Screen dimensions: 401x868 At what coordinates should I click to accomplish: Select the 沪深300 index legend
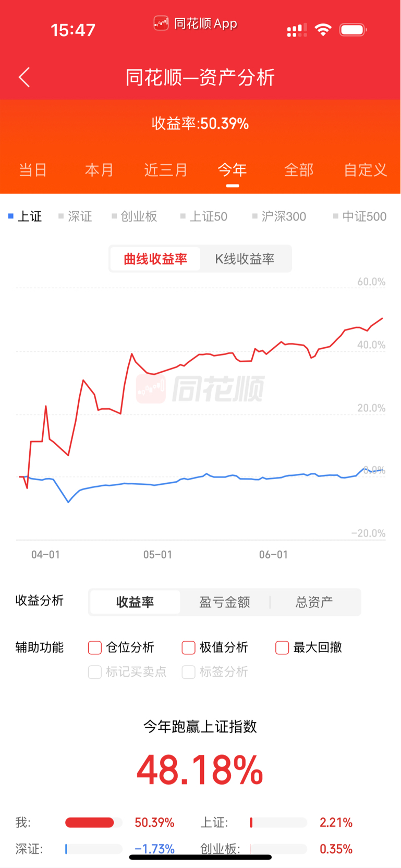tap(279, 216)
